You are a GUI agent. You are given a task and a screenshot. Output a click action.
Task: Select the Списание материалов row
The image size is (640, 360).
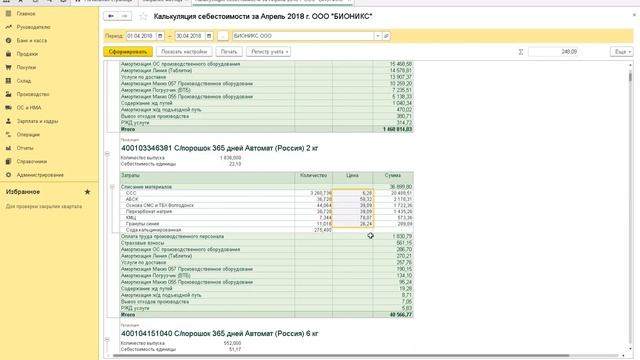point(267,187)
